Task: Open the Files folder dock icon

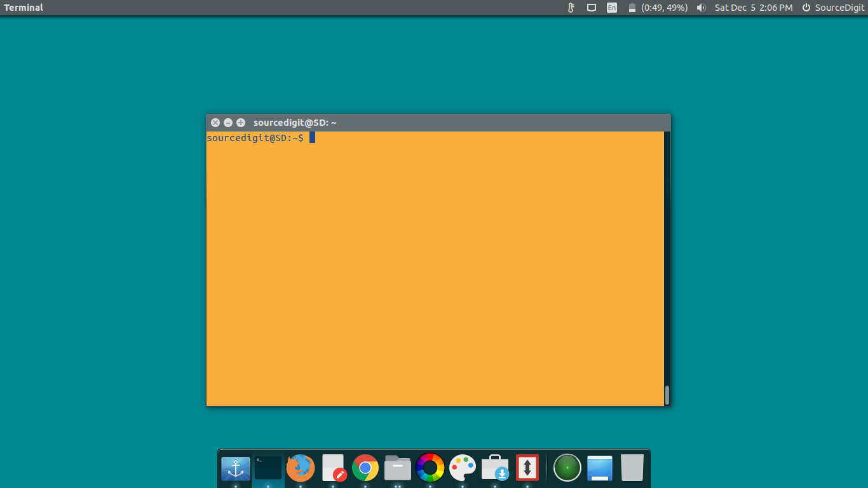Action: tap(398, 468)
